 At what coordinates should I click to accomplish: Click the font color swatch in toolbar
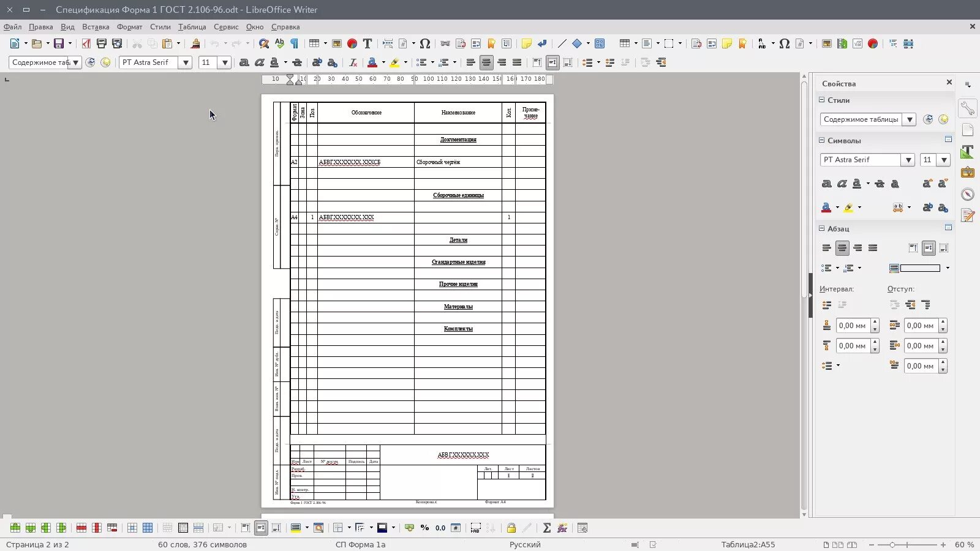(x=372, y=62)
